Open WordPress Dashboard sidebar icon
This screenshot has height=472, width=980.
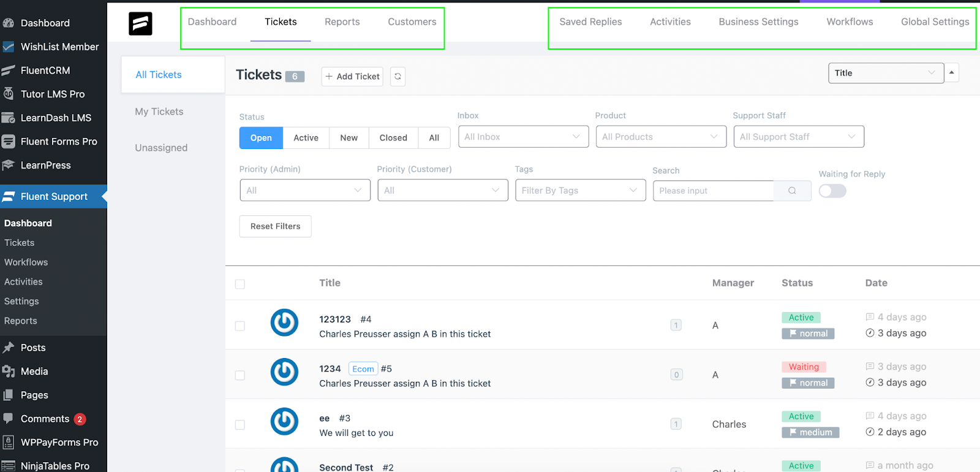pyautogui.click(x=8, y=23)
